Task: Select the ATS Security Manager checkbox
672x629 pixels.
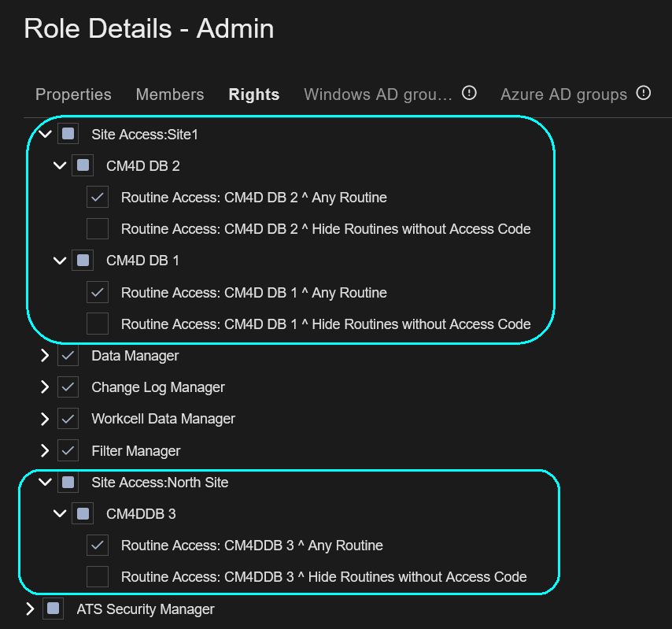Action: tap(54, 609)
